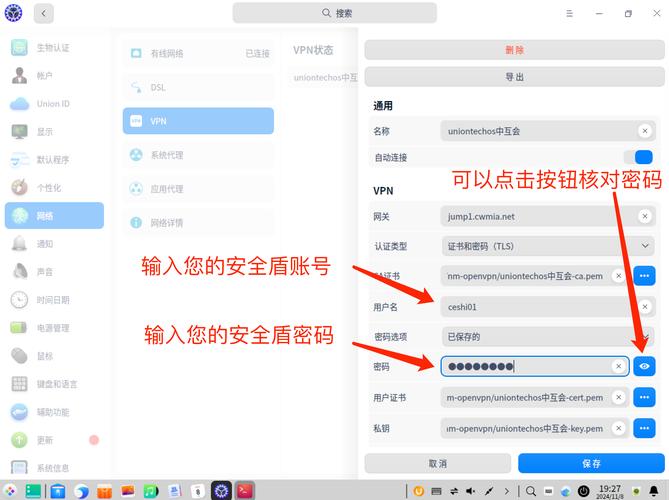
Task: Click the red 删除 delete button
Action: (x=514, y=50)
